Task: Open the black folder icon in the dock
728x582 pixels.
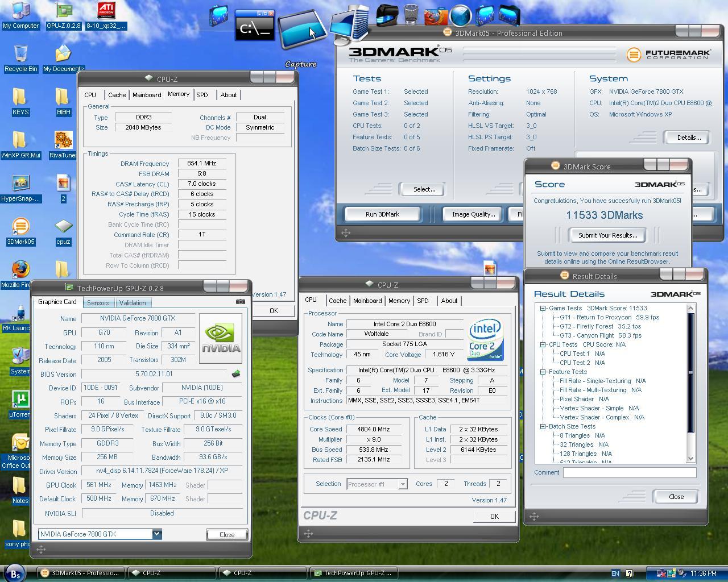Action: coord(386,15)
